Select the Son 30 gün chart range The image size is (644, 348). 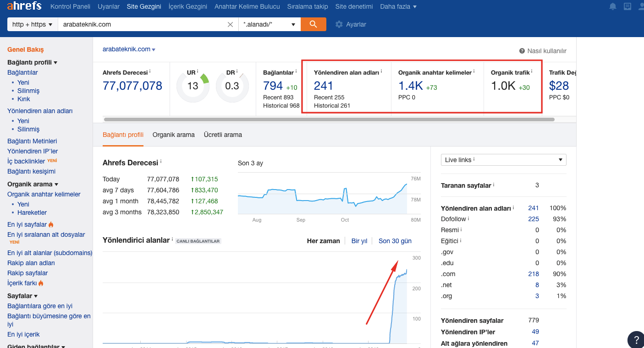(x=395, y=241)
